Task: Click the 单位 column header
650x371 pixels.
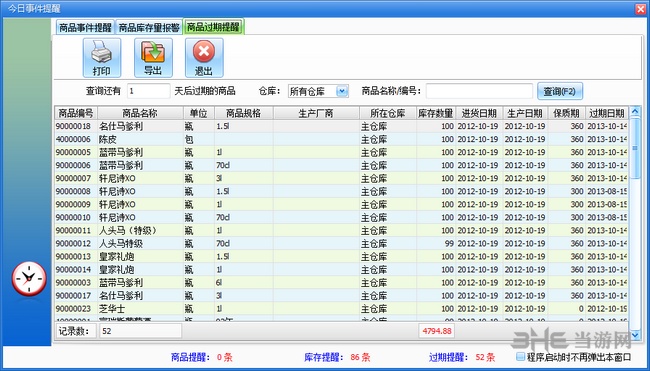Action: tap(199, 113)
